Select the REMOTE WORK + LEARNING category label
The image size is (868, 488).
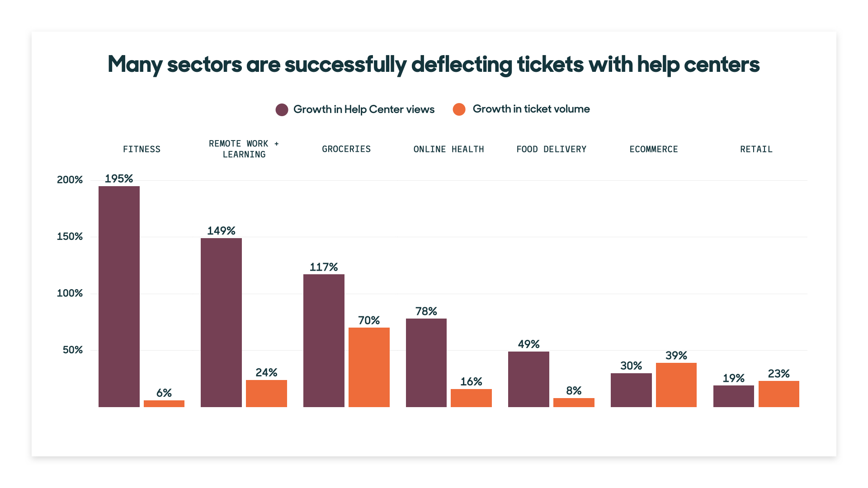pos(244,149)
